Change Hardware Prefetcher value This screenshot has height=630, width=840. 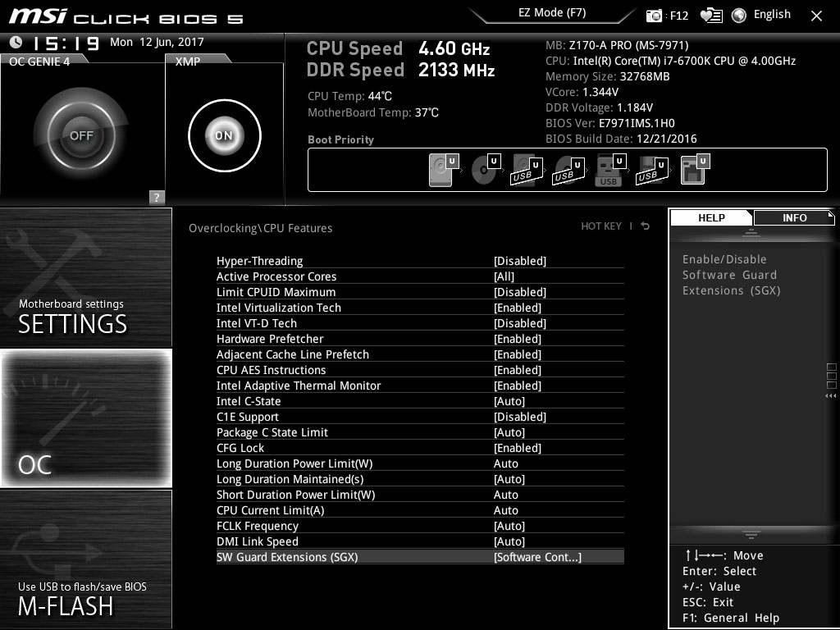(518, 339)
